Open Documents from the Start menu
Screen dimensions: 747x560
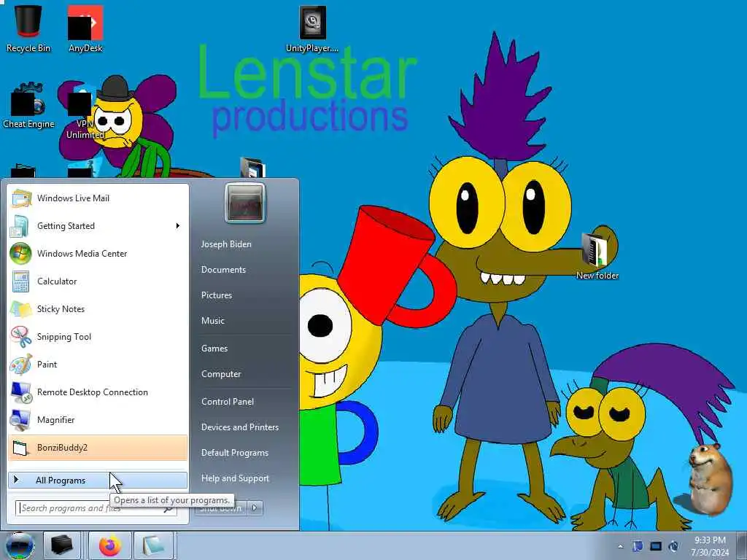[x=223, y=270]
